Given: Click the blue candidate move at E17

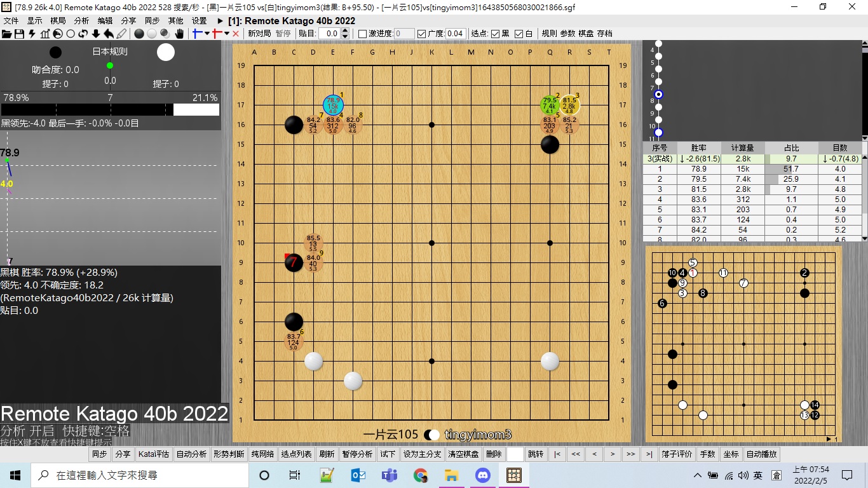Looking at the screenshot, I should (333, 105).
